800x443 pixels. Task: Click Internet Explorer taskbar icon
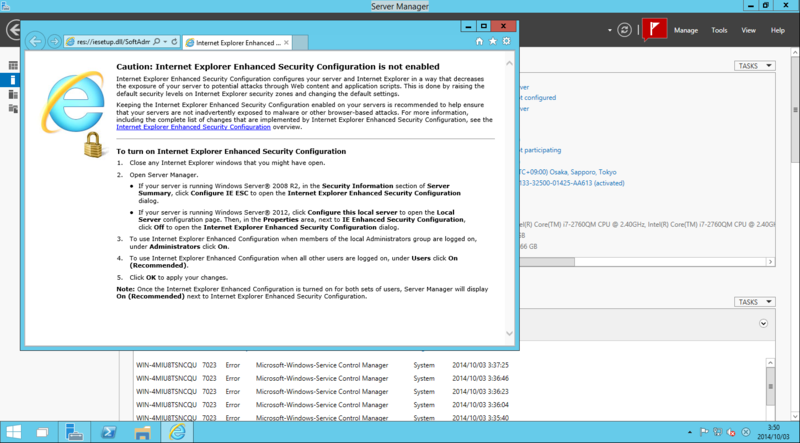[x=177, y=432]
